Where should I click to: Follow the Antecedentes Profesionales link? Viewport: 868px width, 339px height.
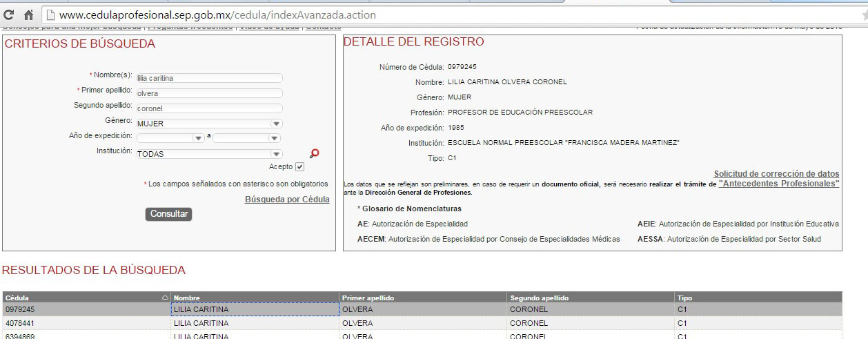tap(778, 184)
